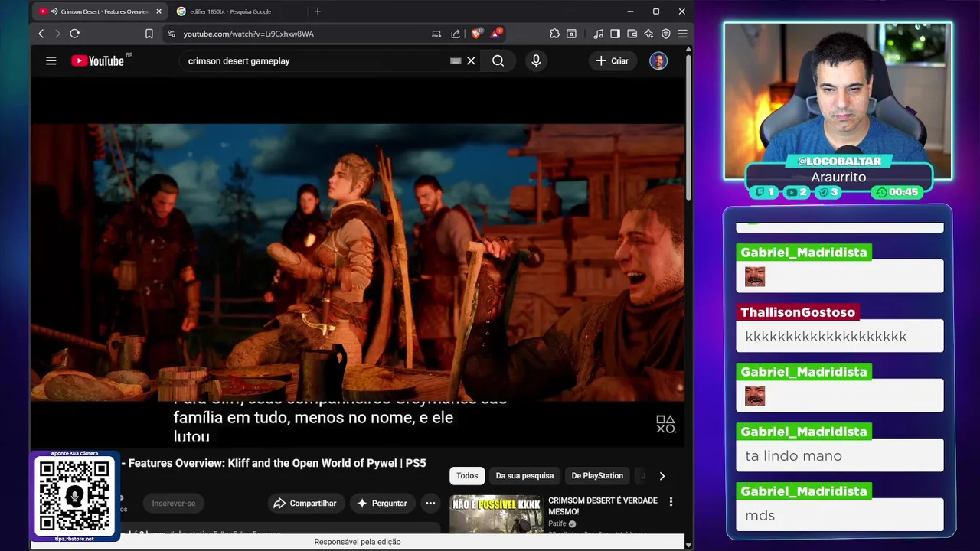Click the PlayStation watermark in the video
This screenshot has width=980, height=551.
pos(665,424)
